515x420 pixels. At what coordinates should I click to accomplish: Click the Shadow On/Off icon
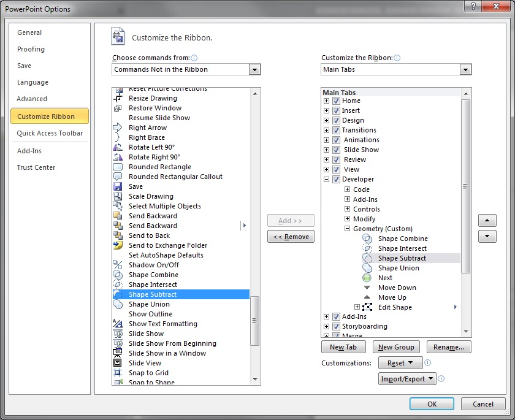coord(118,265)
